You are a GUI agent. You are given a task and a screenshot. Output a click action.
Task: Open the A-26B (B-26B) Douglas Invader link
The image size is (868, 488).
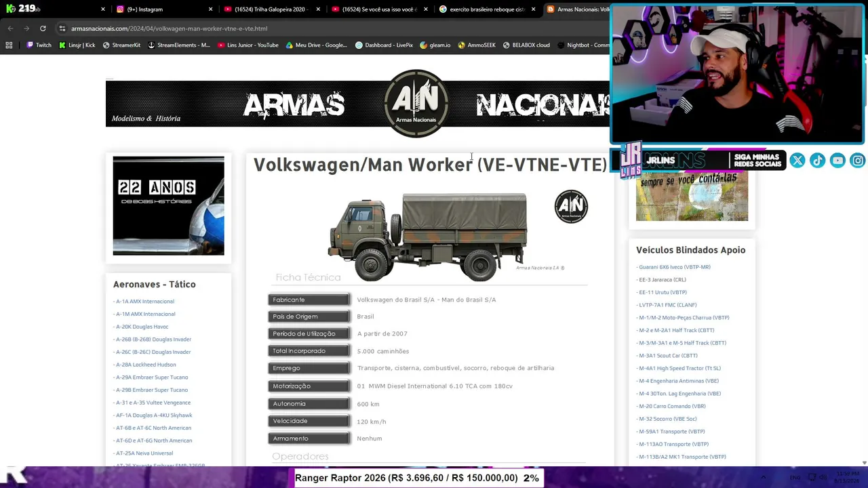tap(153, 340)
